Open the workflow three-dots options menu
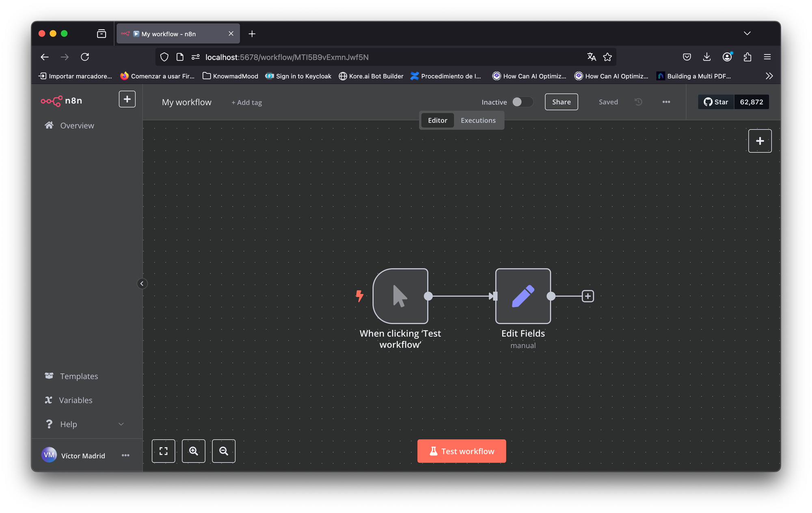The image size is (812, 513). (x=666, y=102)
